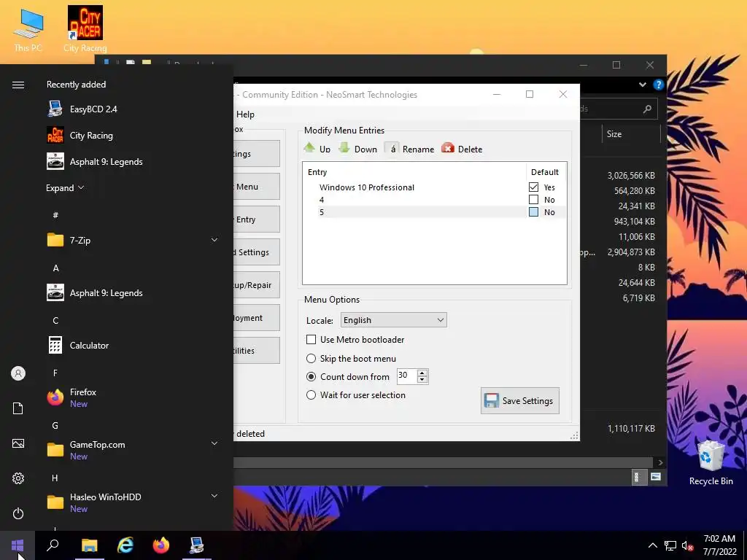The height and width of the screenshot is (560, 747).
Task: Expand the Recently added list
Action: coord(65,187)
